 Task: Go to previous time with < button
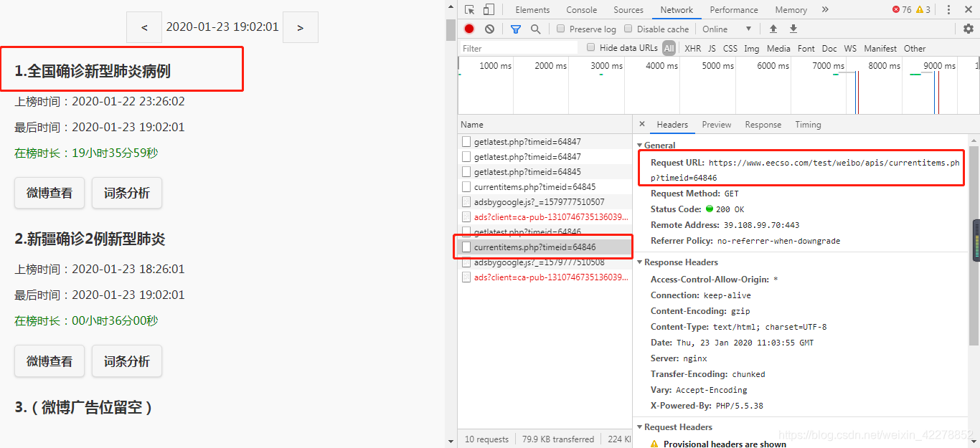click(x=144, y=27)
